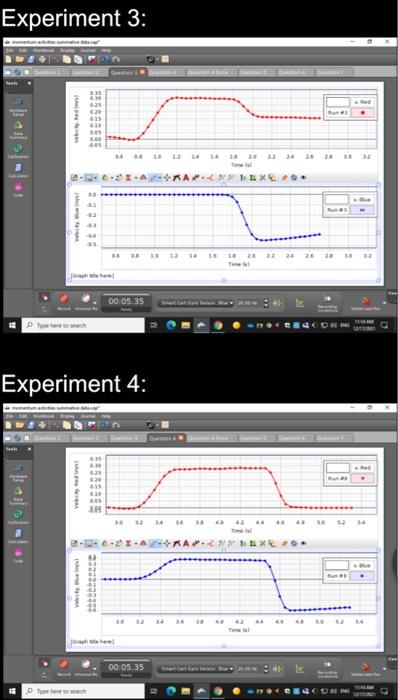This screenshot has height=700, width=398.
Task: Click red Run #8 symbol swatch in Experiment 4 legend
Action: [362, 479]
